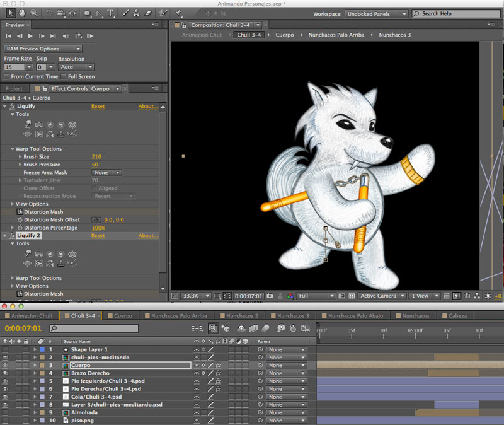Viewport: 504px width, 425px height.
Task: Click the 0:00:07:01 timeline timecode
Action: pyautogui.click(x=23, y=329)
